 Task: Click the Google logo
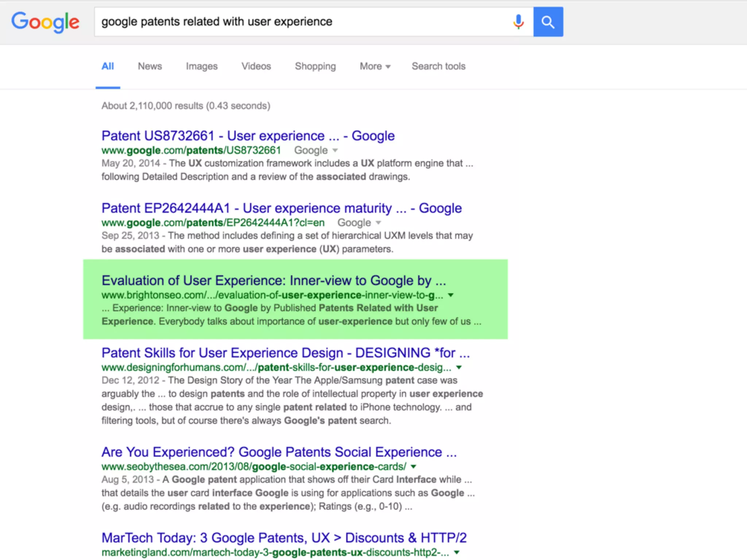click(45, 22)
